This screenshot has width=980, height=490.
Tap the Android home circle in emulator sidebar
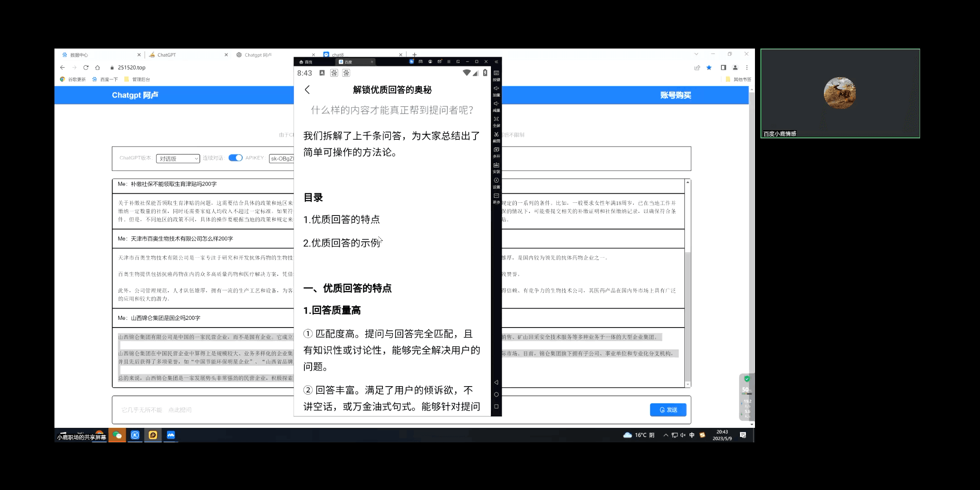click(x=496, y=395)
